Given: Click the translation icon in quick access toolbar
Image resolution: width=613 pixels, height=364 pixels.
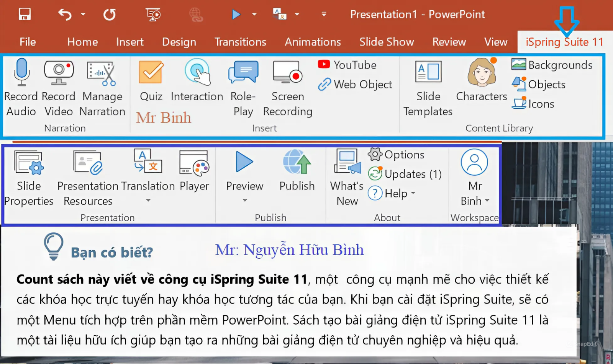Looking at the screenshot, I should coord(280,14).
